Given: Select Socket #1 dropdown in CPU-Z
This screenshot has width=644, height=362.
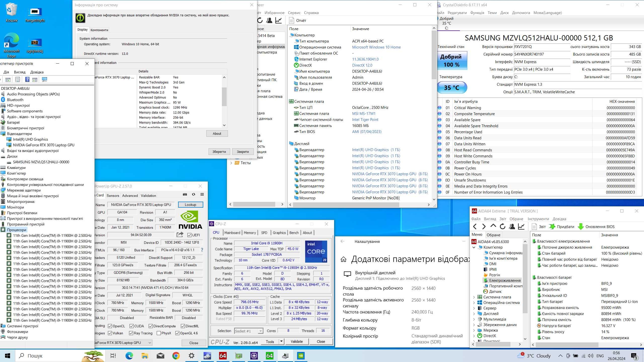Looking at the screenshot, I should (248, 331).
